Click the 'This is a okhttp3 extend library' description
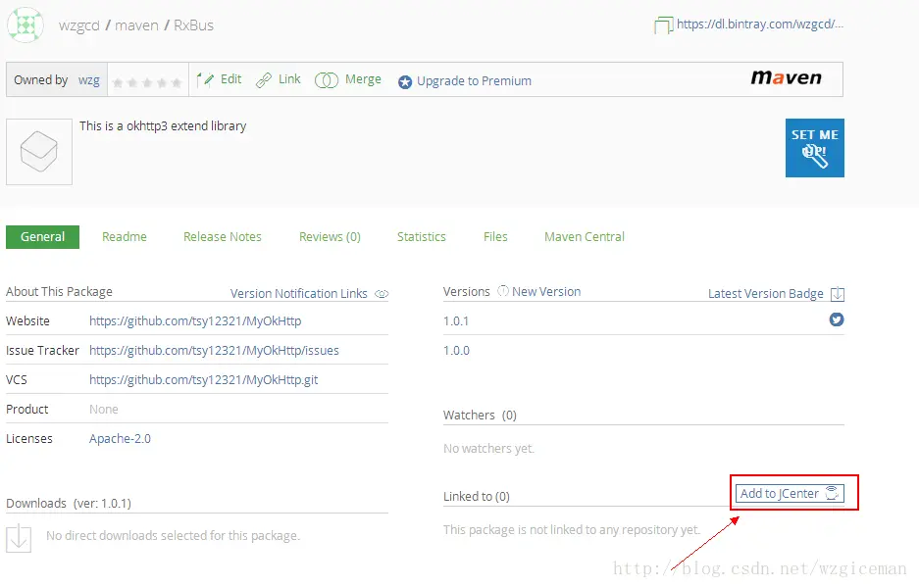 (163, 125)
